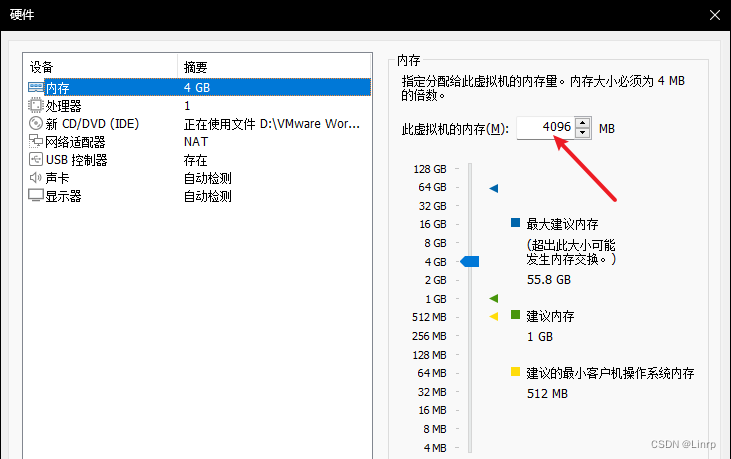Select the 处理器 device row

tap(199, 106)
